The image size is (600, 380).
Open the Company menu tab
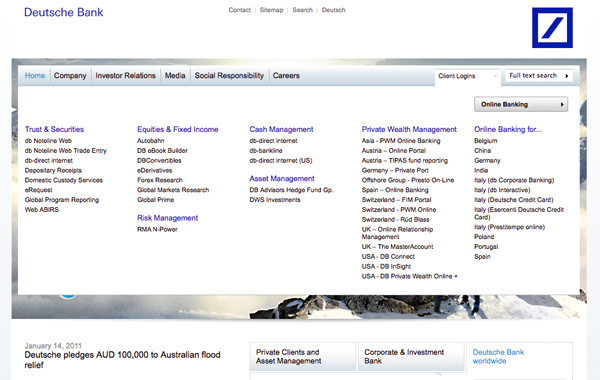point(70,76)
